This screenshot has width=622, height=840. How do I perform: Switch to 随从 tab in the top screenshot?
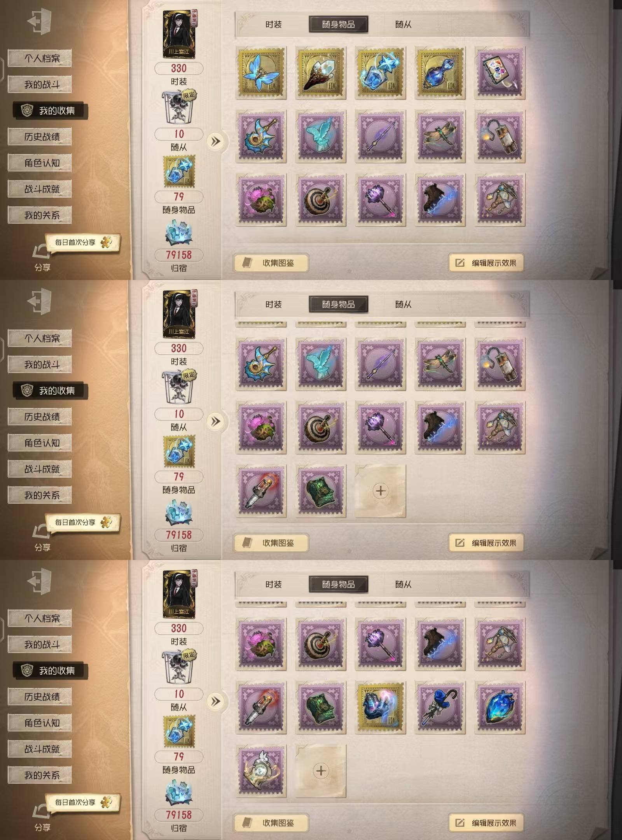[x=404, y=24]
